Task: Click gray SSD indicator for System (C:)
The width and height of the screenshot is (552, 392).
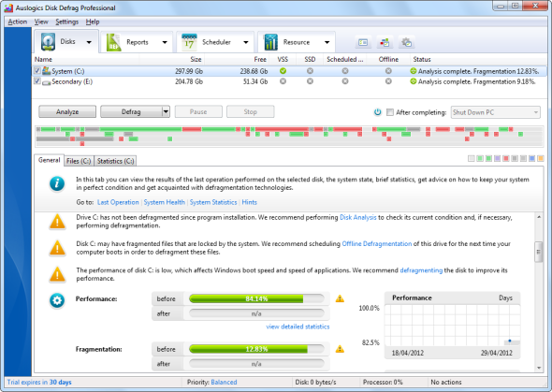Action: coord(310,71)
